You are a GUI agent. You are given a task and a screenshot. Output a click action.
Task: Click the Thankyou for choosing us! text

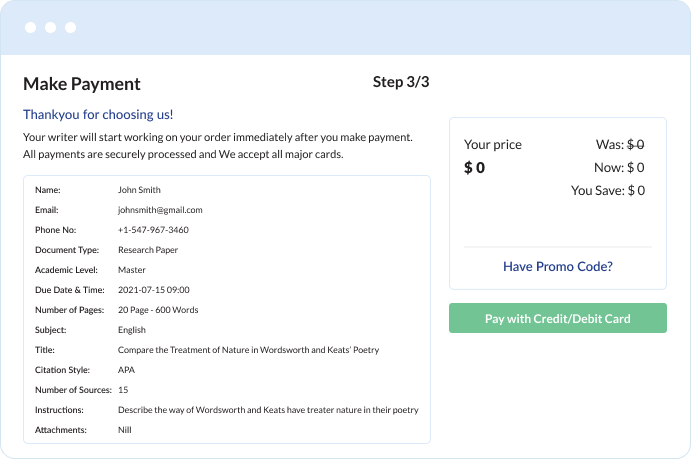click(98, 115)
